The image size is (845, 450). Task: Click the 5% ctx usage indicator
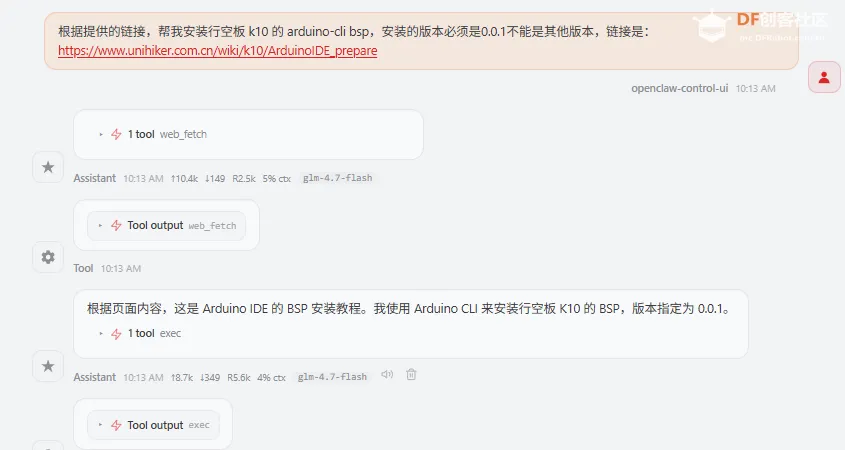276,178
